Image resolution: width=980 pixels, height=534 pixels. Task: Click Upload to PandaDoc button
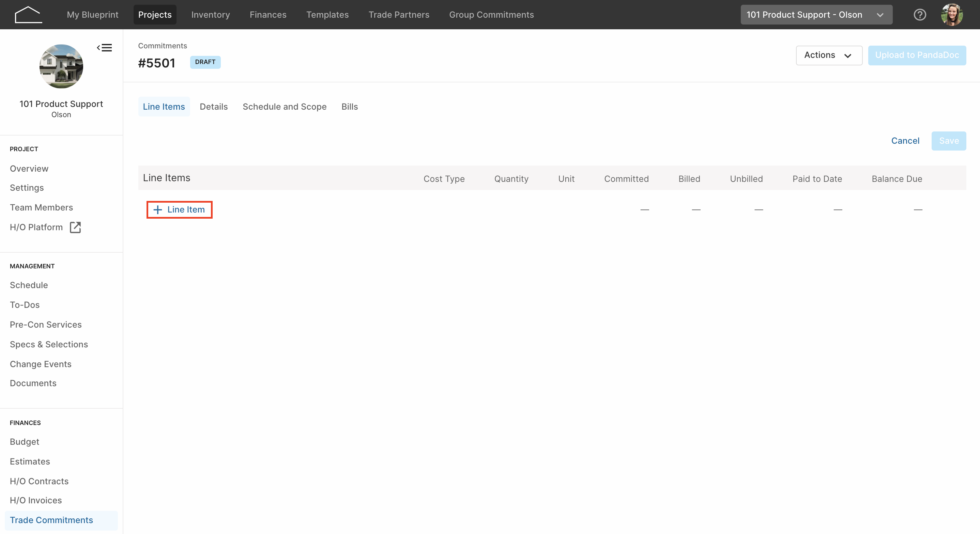point(917,55)
